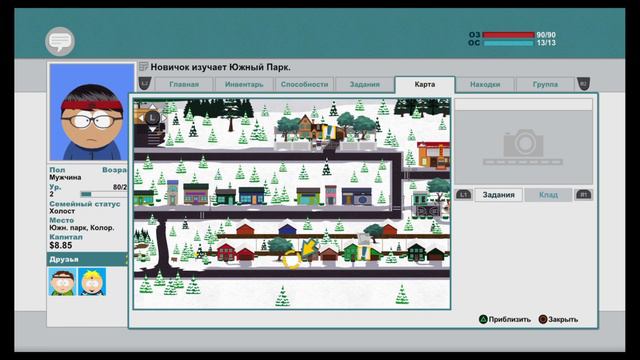
Task: Switch to the Главная tab
Action: click(184, 84)
